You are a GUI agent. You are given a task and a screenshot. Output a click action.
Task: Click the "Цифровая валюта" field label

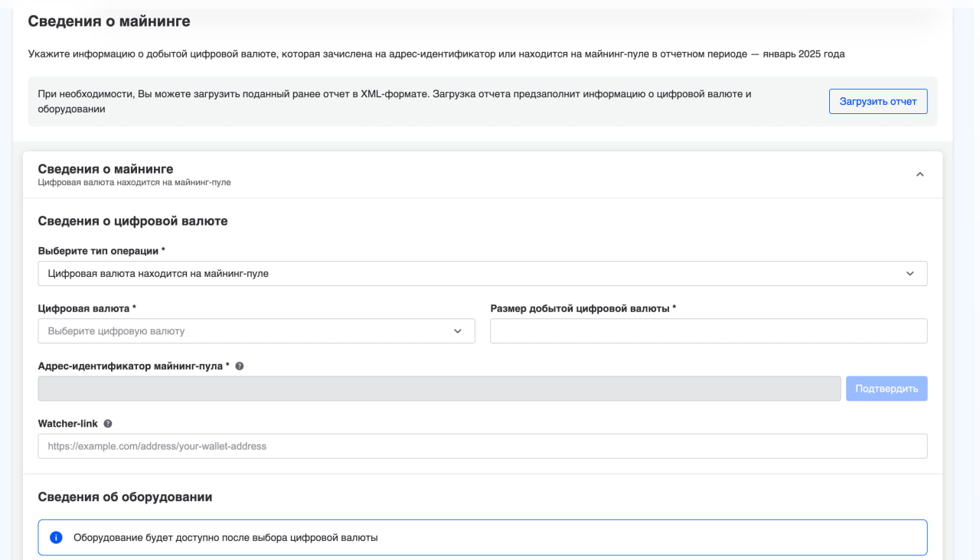[x=87, y=308]
